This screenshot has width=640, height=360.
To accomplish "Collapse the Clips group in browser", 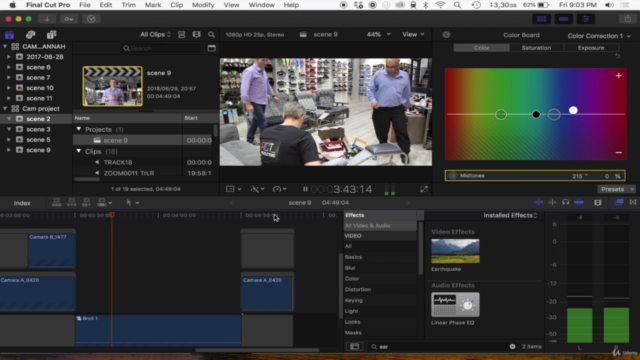I will tap(79, 151).
